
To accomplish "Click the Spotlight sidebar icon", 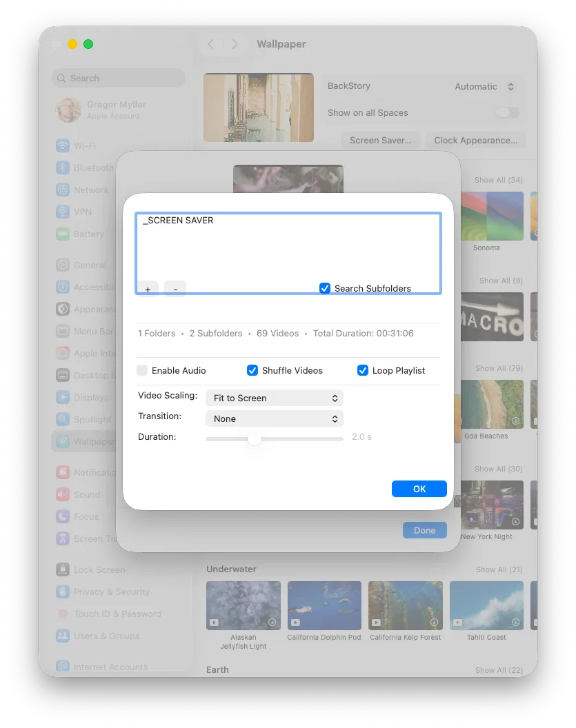I will [x=63, y=419].
